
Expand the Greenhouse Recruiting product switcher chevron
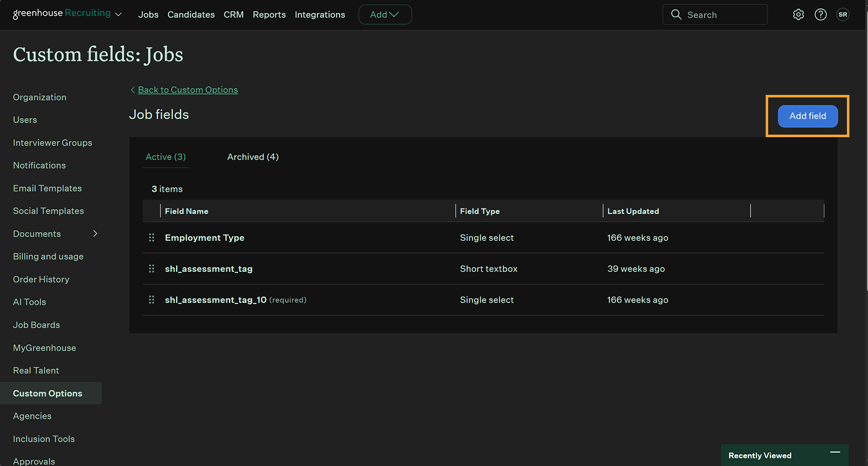(x=118, y=14)
